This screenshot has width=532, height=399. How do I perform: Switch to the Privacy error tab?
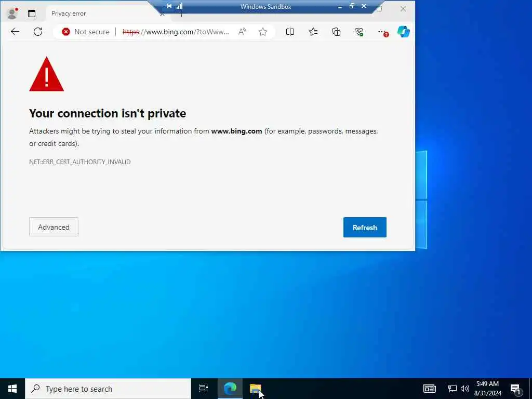click(69, 14)
